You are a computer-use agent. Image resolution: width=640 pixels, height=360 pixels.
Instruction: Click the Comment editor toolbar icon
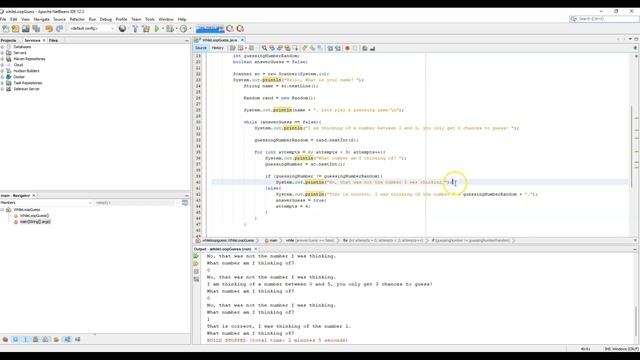click(x=364, y=48)
